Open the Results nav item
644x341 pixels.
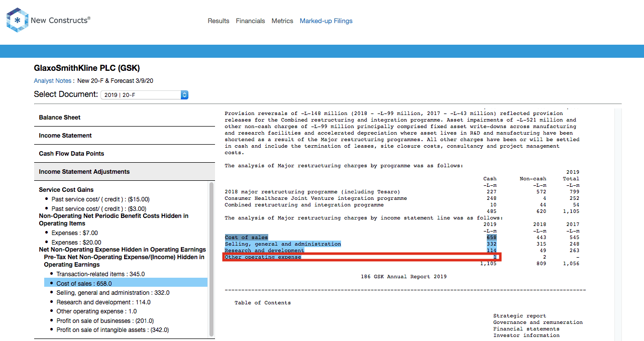click(219, 21)
